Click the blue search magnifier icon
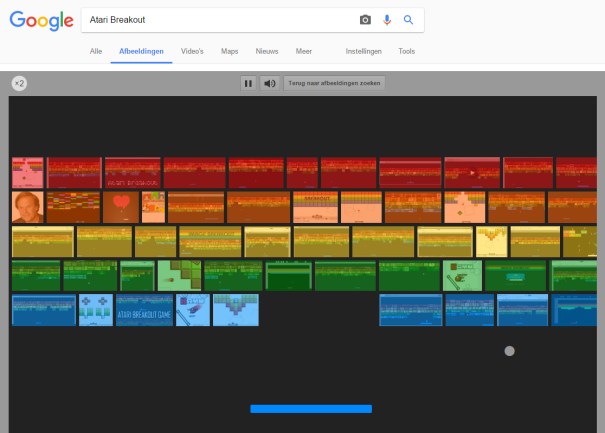This screenshot has width=605, height=433. (x=408, y=20)
